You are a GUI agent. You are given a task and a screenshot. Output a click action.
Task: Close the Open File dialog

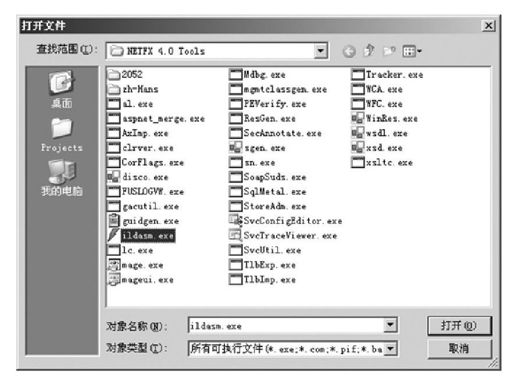pyautogui.click(x=488, y=26)
